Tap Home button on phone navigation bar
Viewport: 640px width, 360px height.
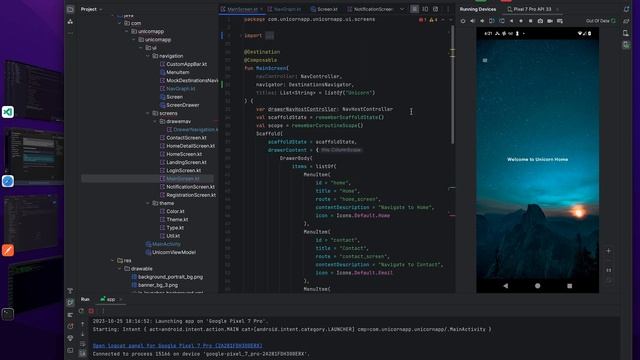click(538, 286)
